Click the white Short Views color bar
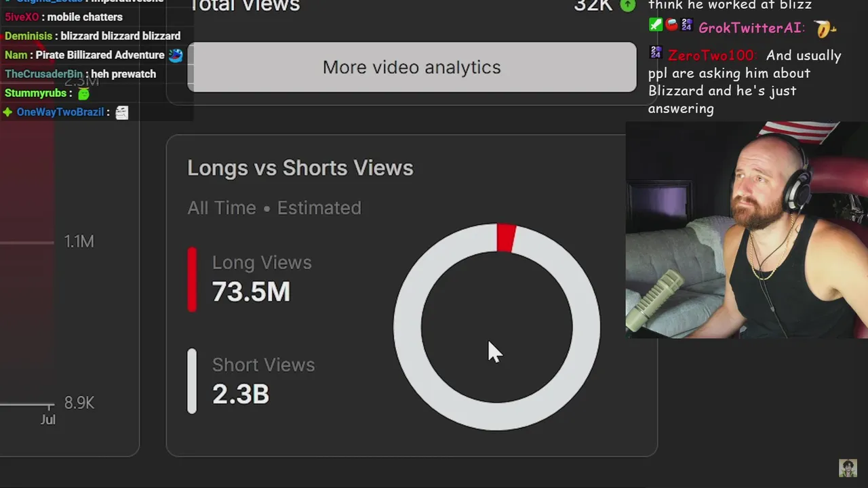The height and width of the screenshot is (488, 868). pyautogui.click(x=192, y=381)
